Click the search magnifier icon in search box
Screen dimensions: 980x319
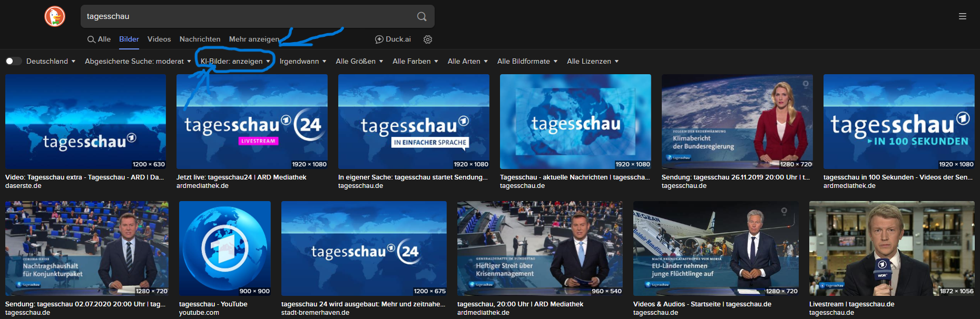[x=422, y=16]
